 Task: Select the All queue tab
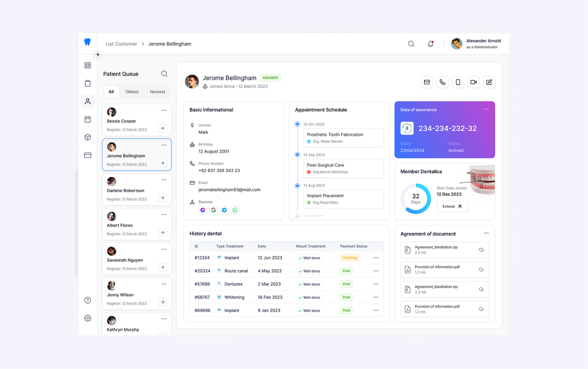pyautogui.click(x=111, y=92)
